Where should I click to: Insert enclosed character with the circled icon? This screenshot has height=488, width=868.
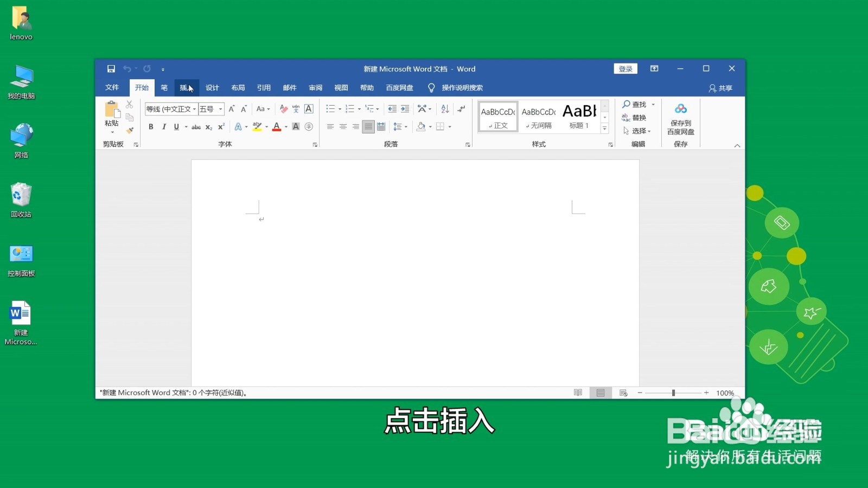coord(309,127)
